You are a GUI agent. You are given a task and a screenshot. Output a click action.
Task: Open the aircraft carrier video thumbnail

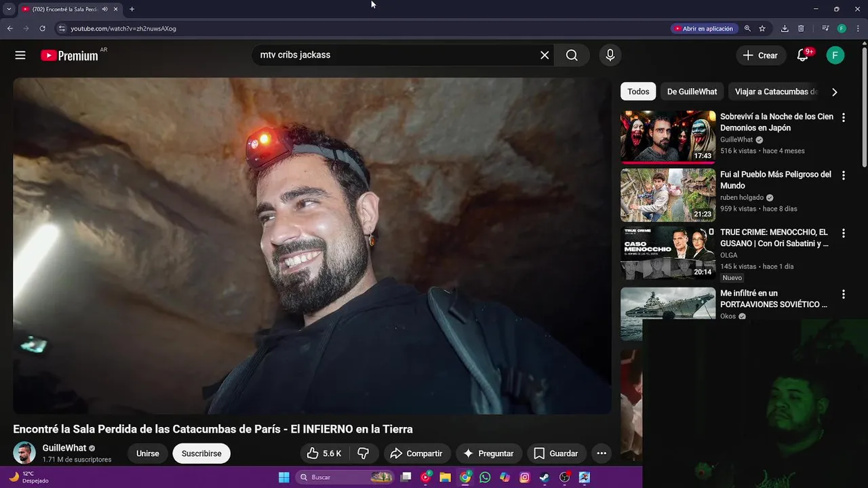pos(668,313)
